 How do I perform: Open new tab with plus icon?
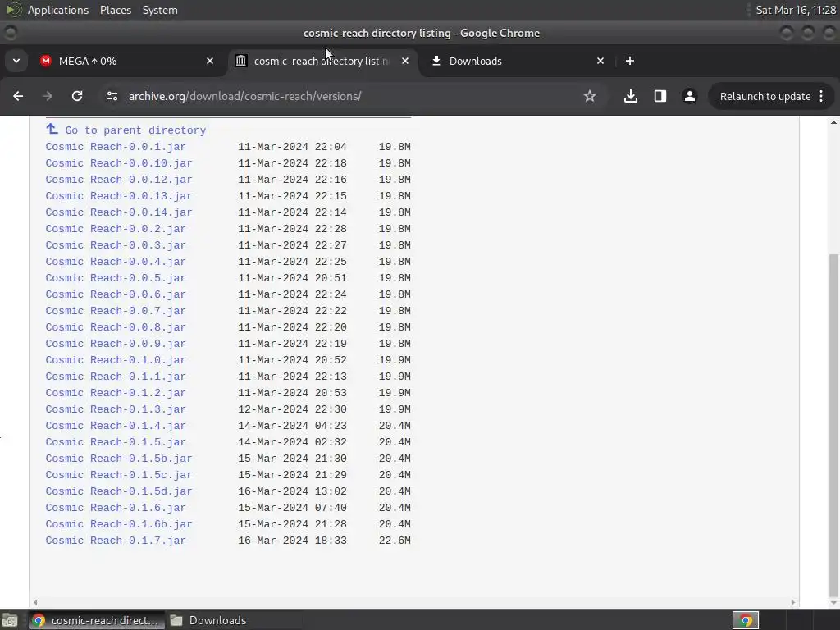point(630,61)
